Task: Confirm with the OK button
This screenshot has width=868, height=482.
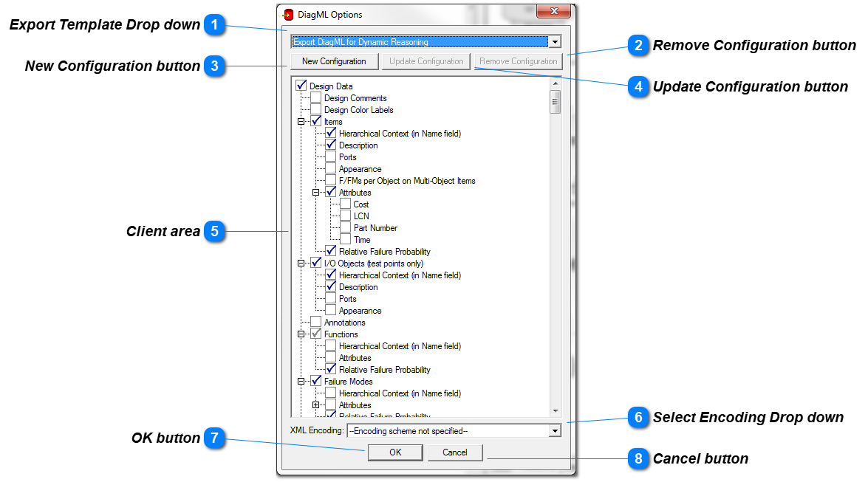Action: [x=395, y=452]
